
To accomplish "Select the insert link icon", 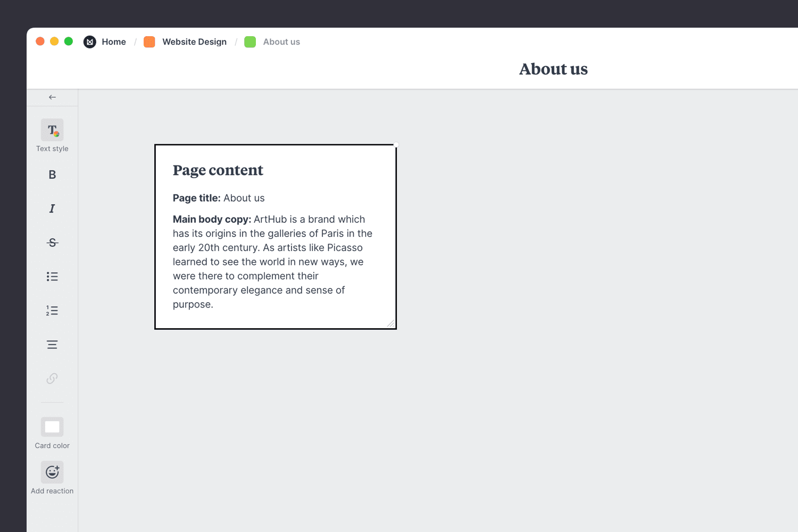I will click(x=52, y=378).
